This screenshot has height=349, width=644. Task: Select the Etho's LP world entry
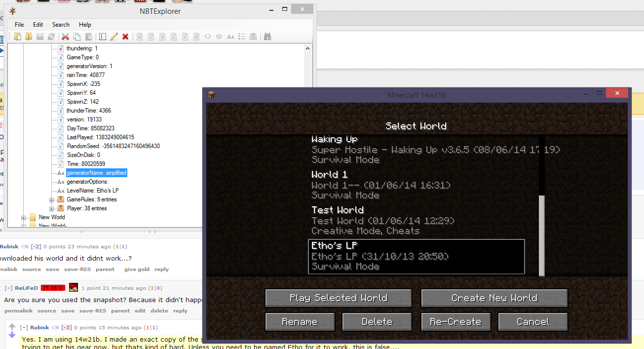coord(416,256)
